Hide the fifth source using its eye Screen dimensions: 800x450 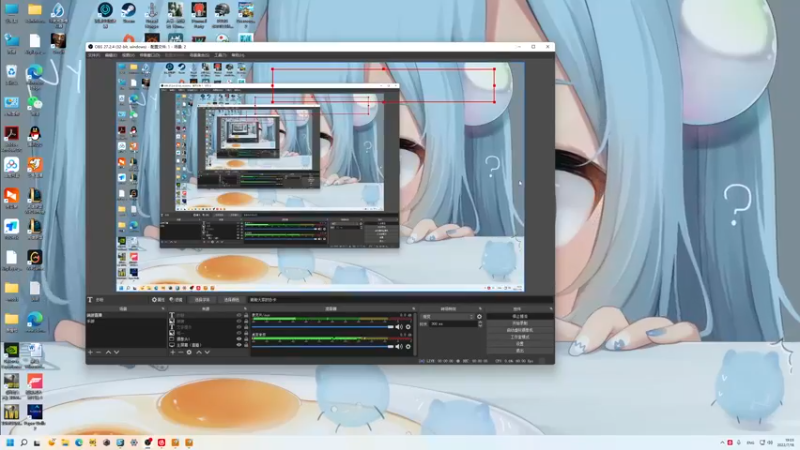[x=239, y=339]
